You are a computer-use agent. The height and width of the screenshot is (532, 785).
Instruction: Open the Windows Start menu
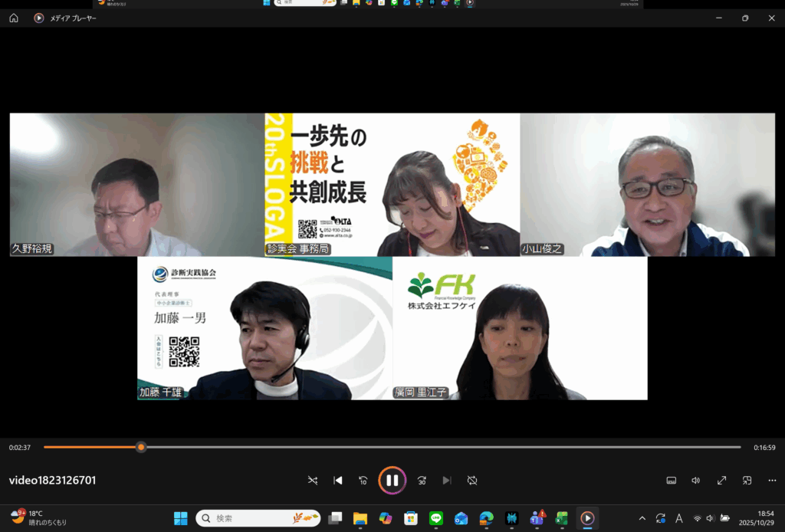pyautogui.click(x=181, y=519)
